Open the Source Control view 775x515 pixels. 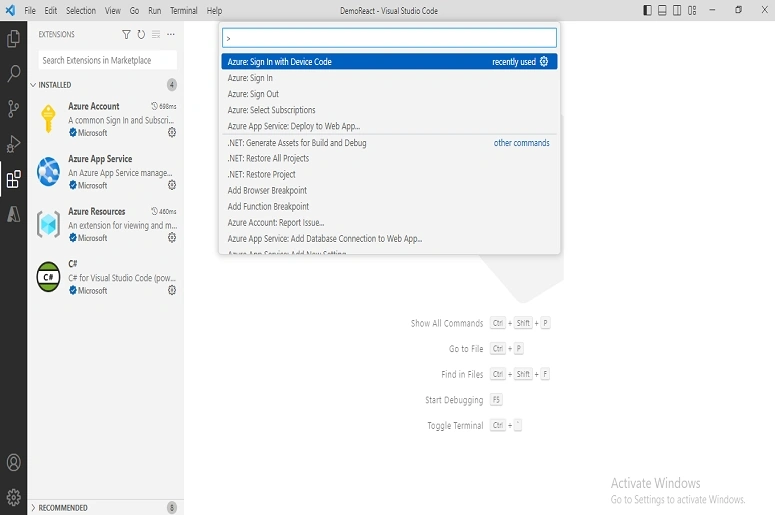click(13, 109)
